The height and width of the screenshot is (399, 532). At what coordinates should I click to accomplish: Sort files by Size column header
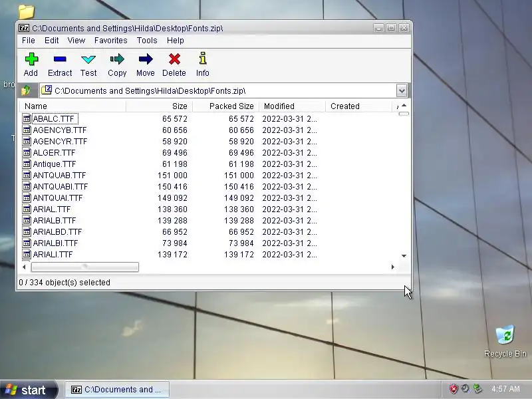pyautogui.click(x=159, y=106)
